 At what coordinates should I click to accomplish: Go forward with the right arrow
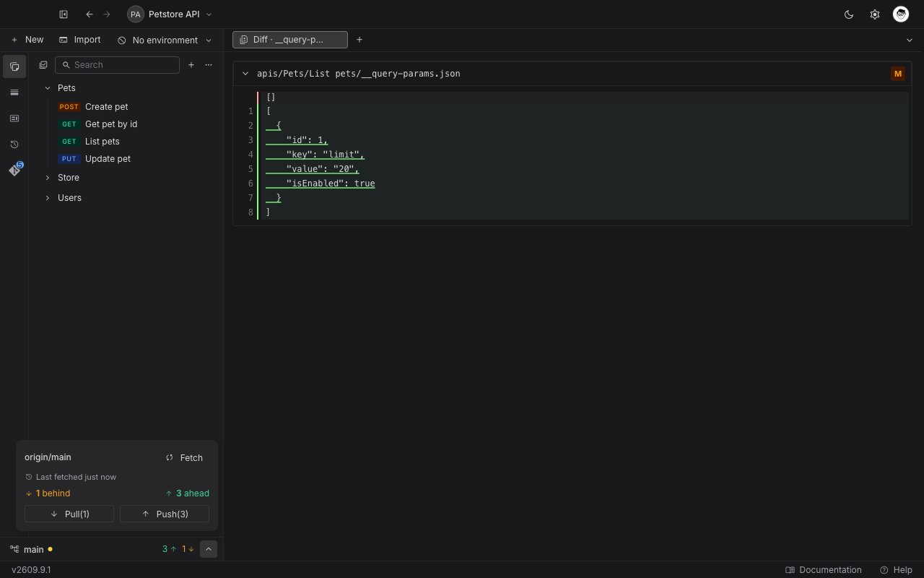[107, 14]
